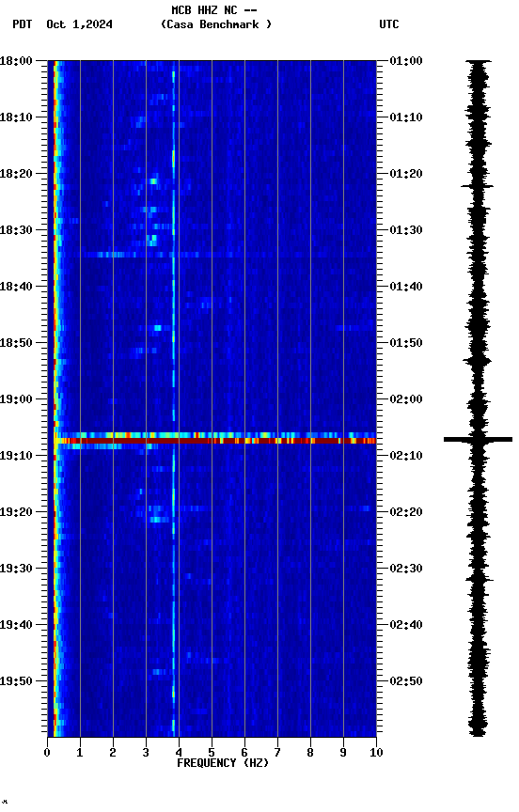Viewport: 519px width, 812px height.
Task: Click the 19:00 PDT time label
Action: [16, 399]
